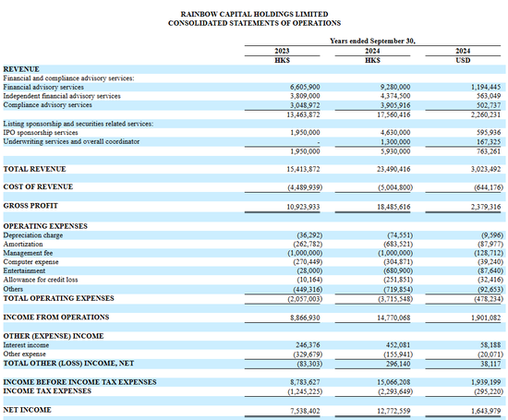Click the Allowance for credit loss label
The image size is (508, 420).
(x=41, y=280)
